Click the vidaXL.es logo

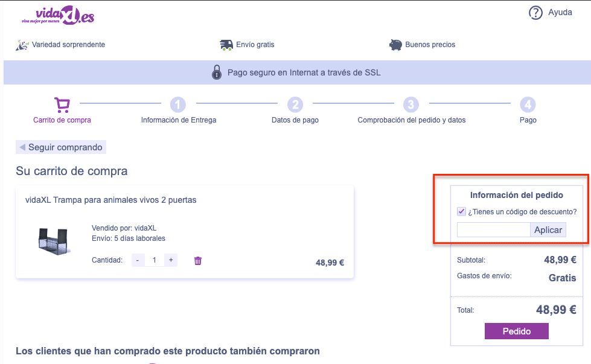pyautogui.click(x=58, y=14)
